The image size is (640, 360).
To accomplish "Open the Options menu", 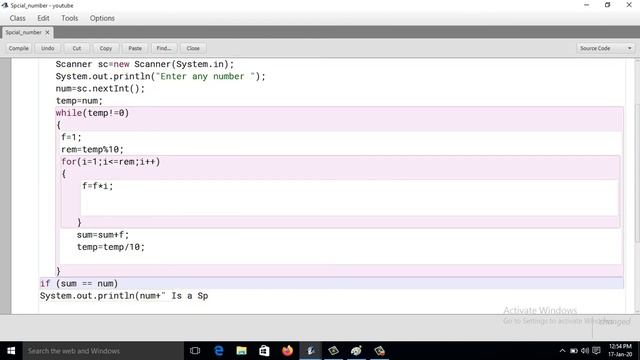I will pyautogui.click(x=102, y=18).
